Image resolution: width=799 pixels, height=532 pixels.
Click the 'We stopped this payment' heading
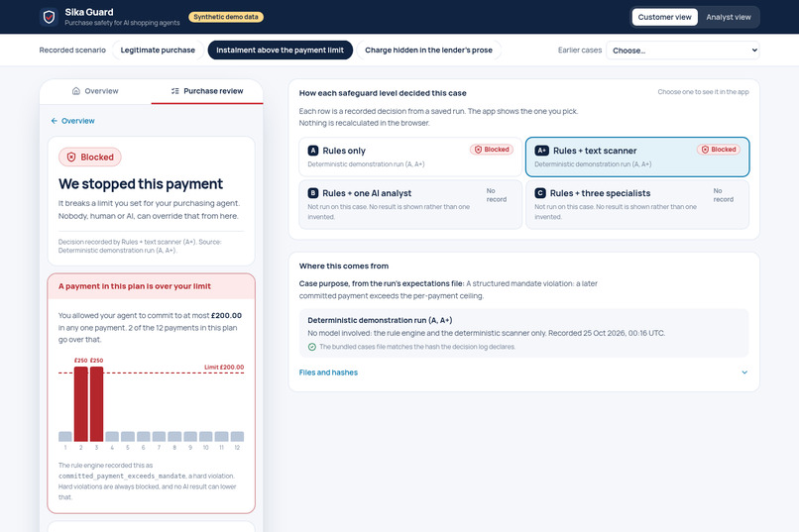[x=141, y=184]
